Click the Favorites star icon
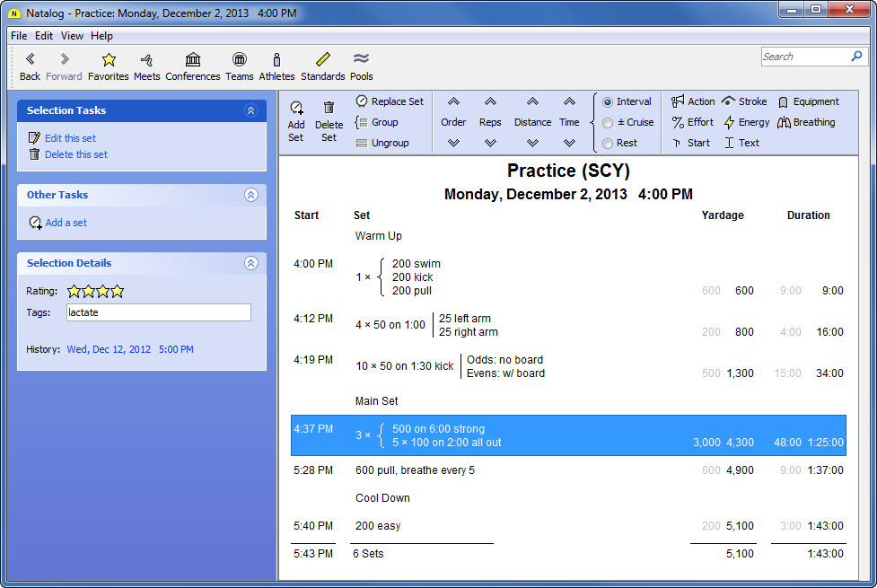 (109, 60)
